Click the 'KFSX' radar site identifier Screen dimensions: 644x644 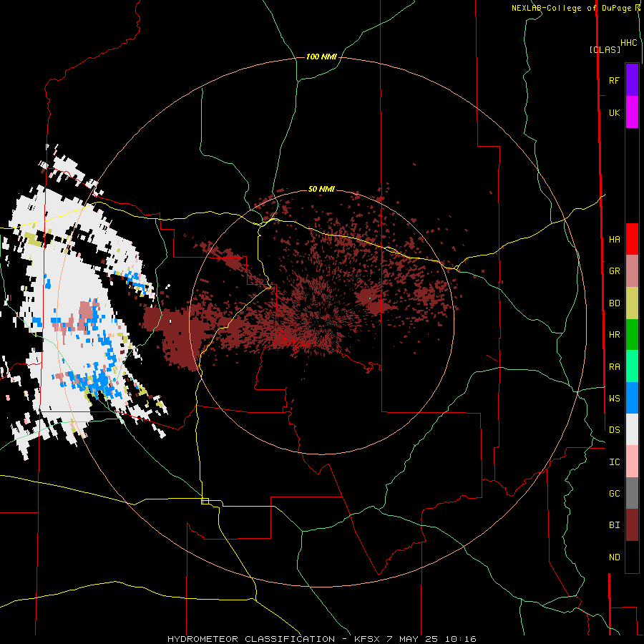tap(367, 639)
